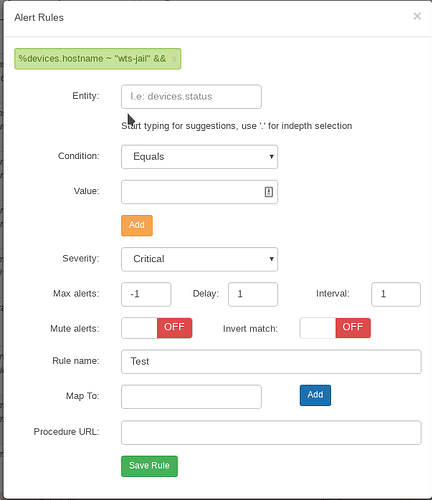The image size is (432, 500).
Task: Click the orange Add condition button
Action: coord(137,225)
